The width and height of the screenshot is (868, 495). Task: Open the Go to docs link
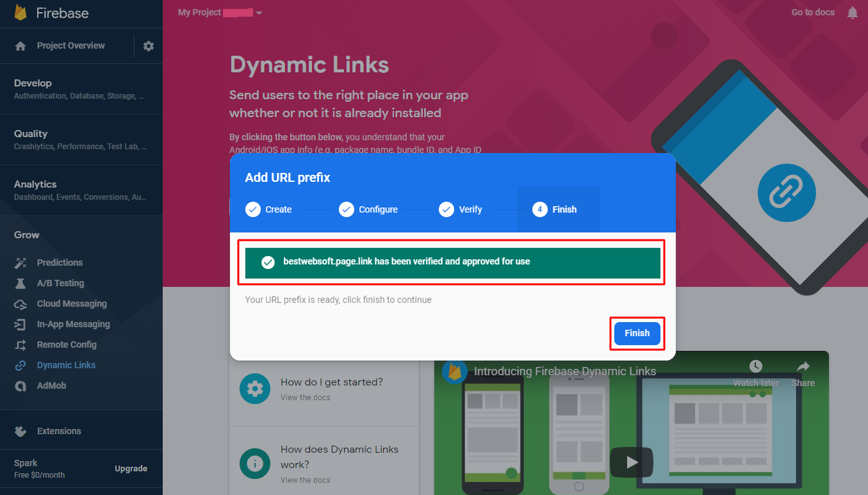pyautogui.click(x=813, y=12)
